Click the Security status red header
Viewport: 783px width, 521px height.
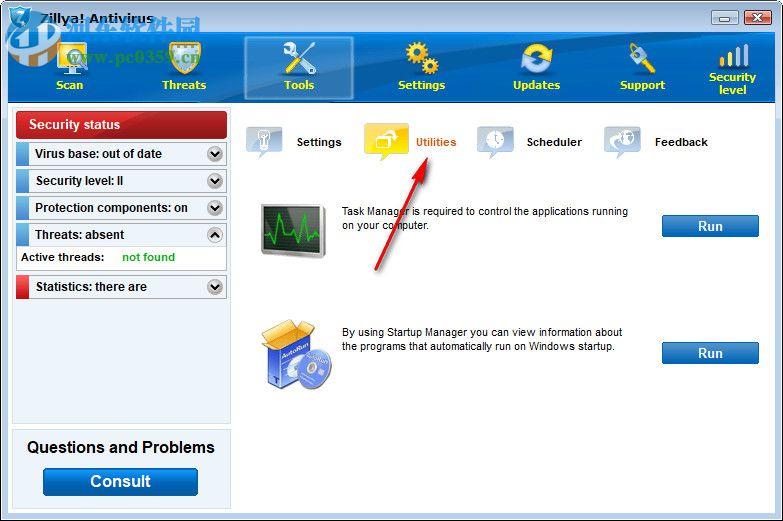(121, 125)
